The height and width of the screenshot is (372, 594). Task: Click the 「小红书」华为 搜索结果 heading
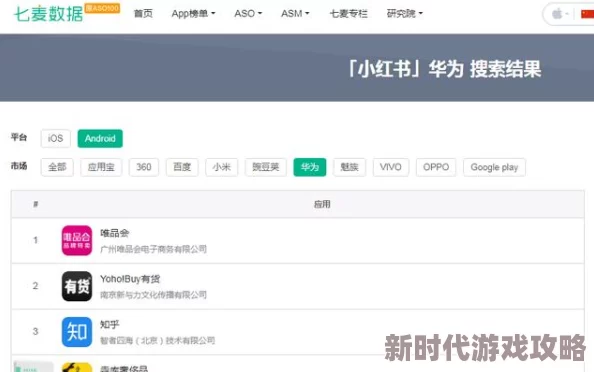coord(444,69)
